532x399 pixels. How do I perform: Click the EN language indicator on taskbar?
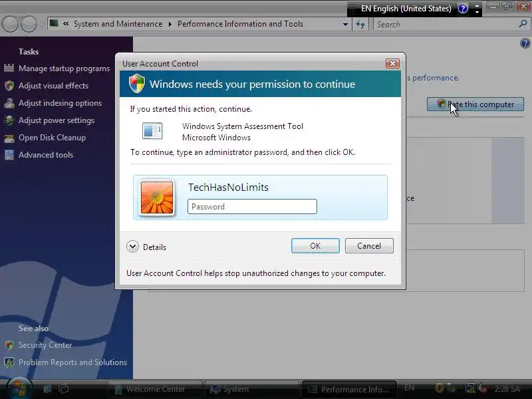[x=410, y=388]
